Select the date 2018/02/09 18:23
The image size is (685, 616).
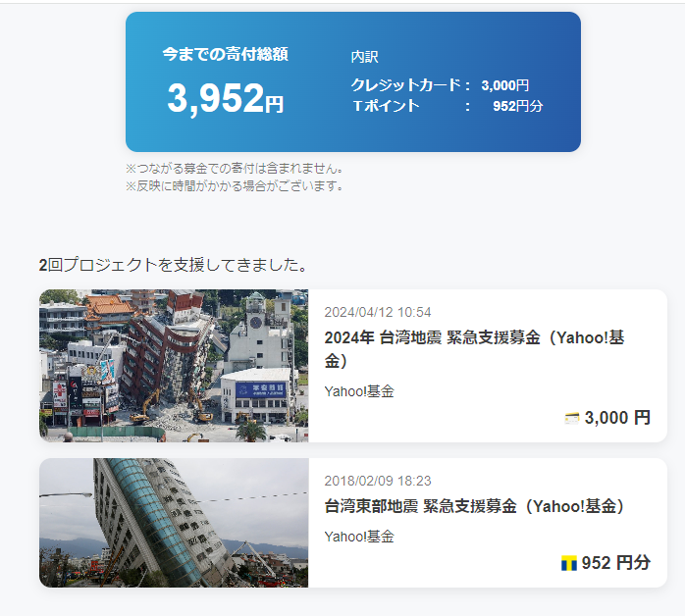(378, 481)
